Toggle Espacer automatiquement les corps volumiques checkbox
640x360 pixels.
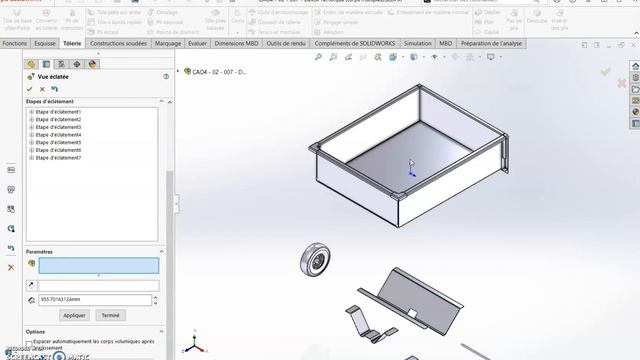pyautogui.click(x=29, y=344)
